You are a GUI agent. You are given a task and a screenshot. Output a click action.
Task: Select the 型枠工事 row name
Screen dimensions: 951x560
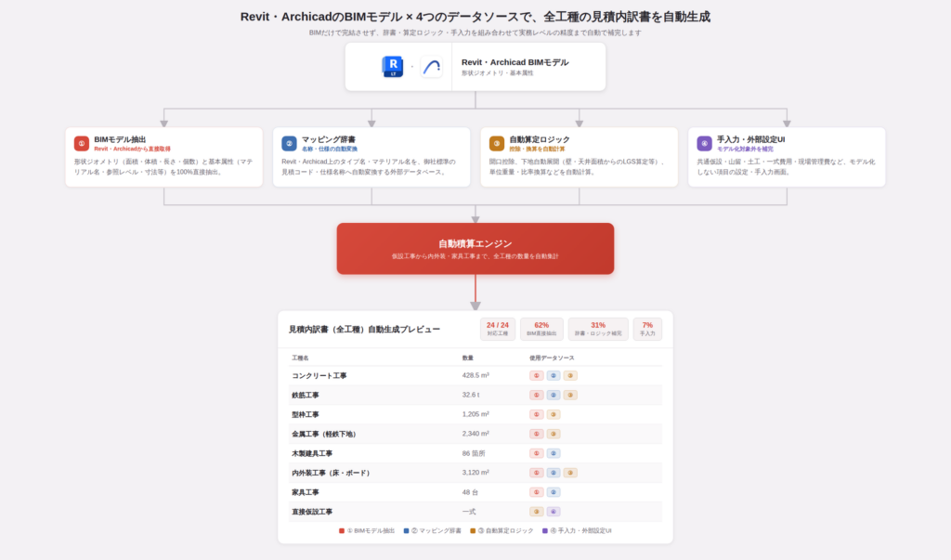[305, 414]
